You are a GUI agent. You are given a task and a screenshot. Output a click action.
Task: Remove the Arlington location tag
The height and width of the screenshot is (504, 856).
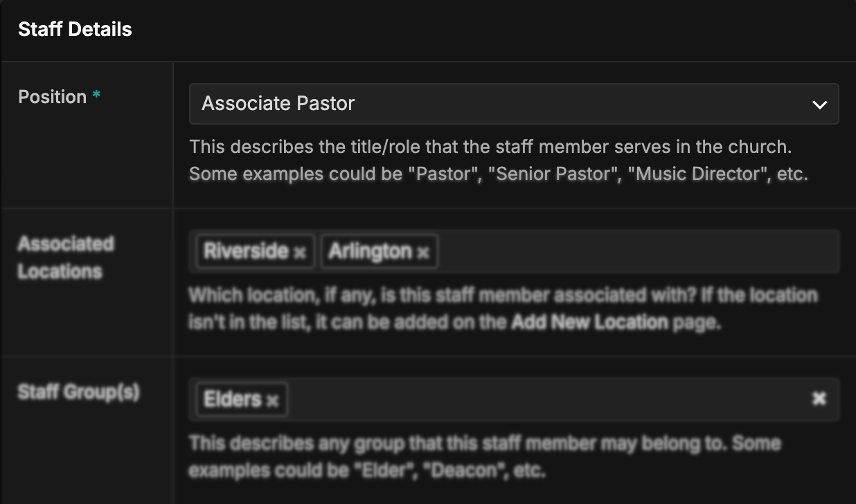[423, 253]
